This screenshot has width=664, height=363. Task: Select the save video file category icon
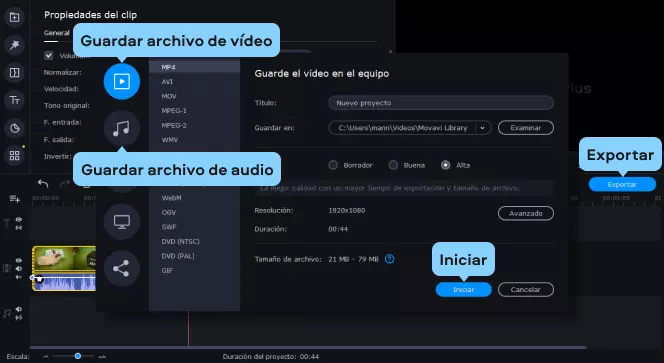tap(122, 81)
